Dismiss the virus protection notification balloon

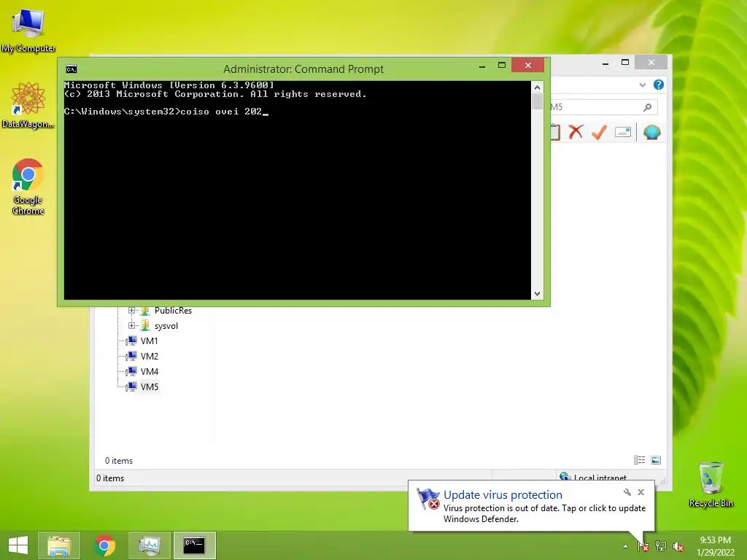click(640, 492)
